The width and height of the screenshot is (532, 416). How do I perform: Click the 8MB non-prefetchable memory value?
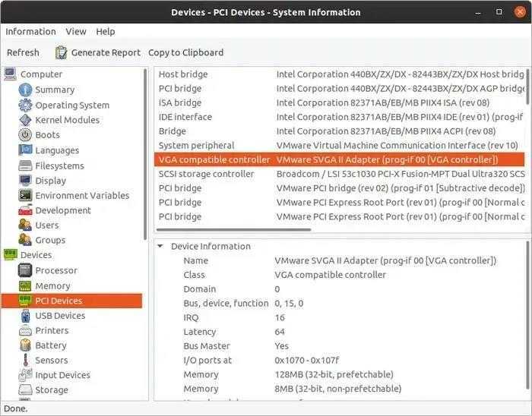[x=338, y=389]
